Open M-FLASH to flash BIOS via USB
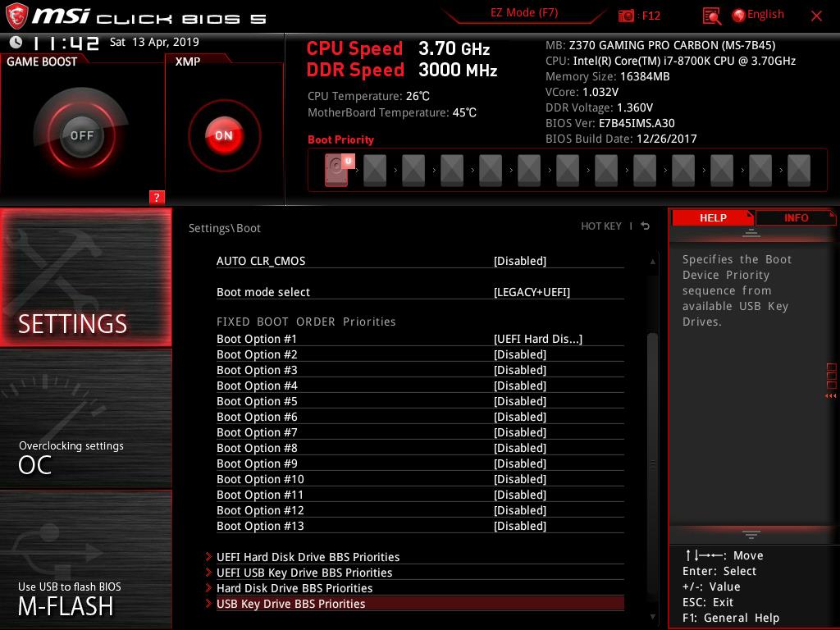Image resolution: width=840 pixels, height=630 pixels. click(x=85, y=559)
